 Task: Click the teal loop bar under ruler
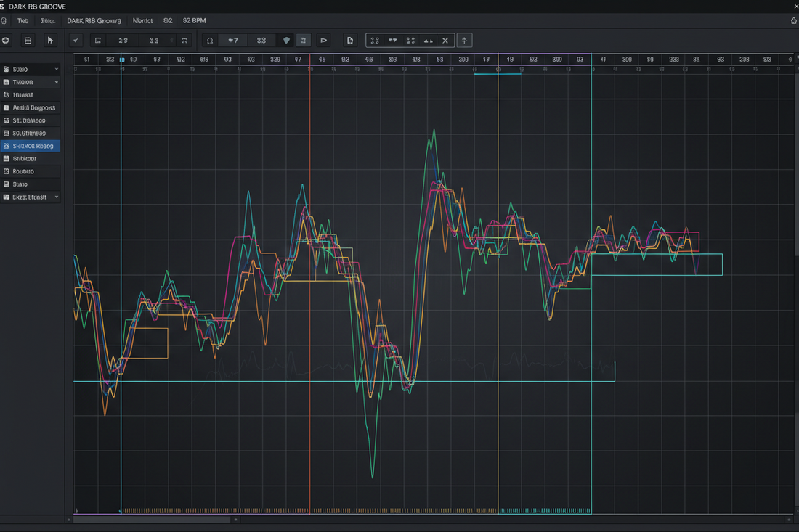(498, 74)
